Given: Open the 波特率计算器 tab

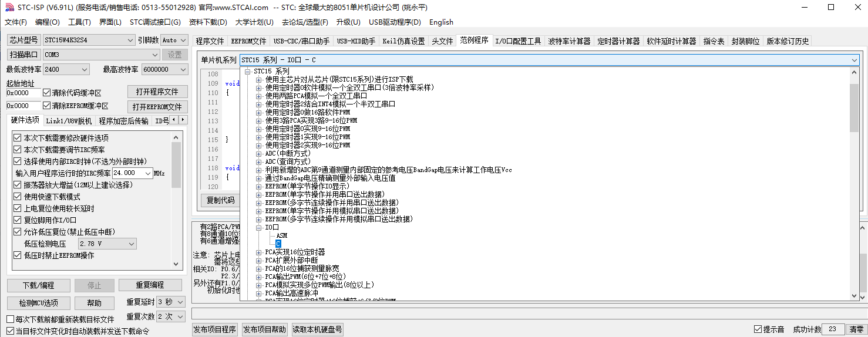Looking at the screenshot, I should [569, 41].
